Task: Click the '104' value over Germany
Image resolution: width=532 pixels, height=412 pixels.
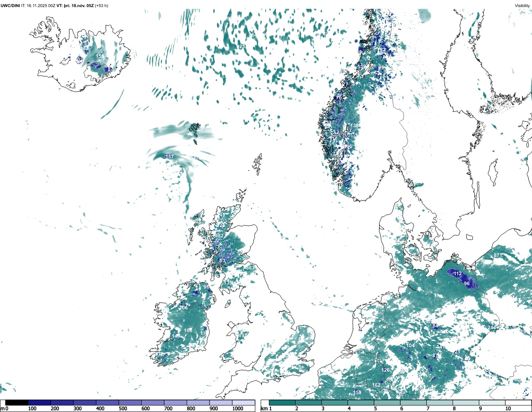Action: click(410, 346)
